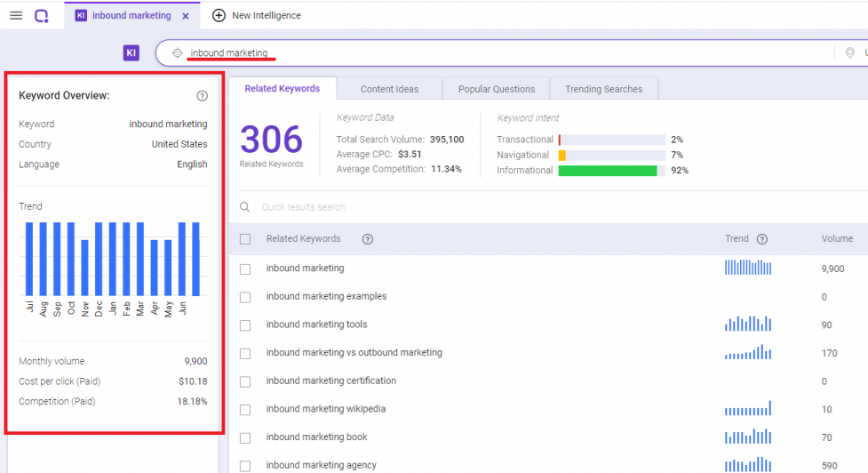Sort by the Trend column header
Screen dimensions: 868x473
(737, 238)
